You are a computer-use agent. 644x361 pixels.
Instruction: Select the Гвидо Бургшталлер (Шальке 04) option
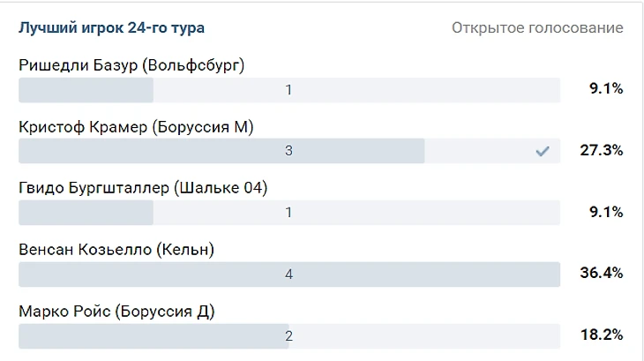pos(143,188)
